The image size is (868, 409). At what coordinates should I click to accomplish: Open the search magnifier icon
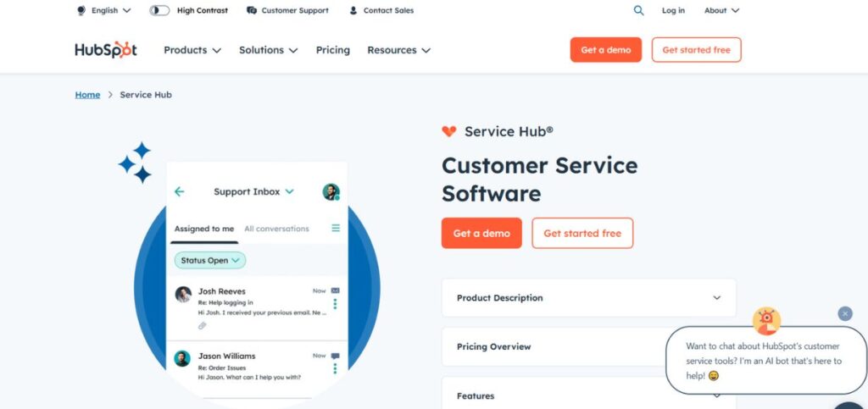point(638,10)
